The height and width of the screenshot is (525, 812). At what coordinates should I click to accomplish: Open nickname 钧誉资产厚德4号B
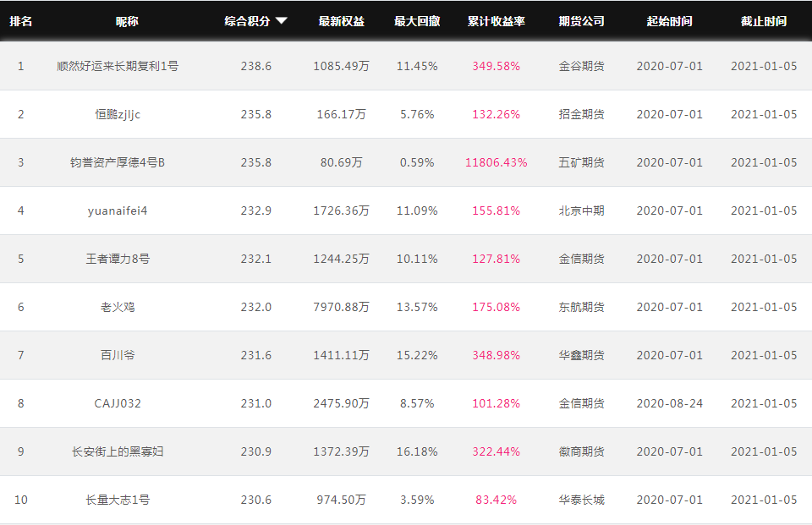click(x=118, y=162)
